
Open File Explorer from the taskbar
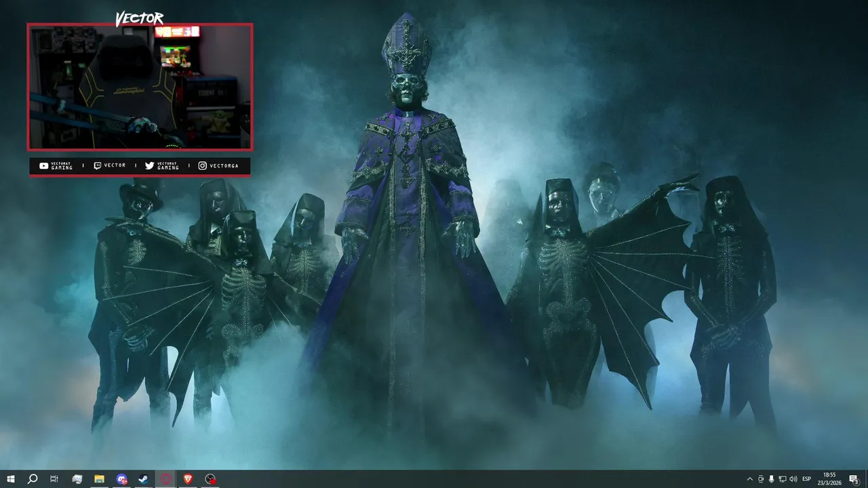99,479
